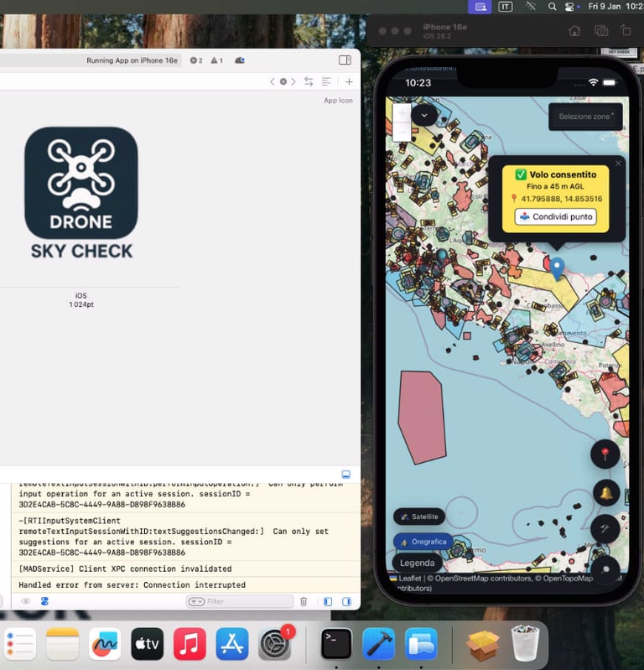Viewport: 644px width, 670px height.
Task: Collapse panel with the round chevron button
Action: tap(424, 115)
